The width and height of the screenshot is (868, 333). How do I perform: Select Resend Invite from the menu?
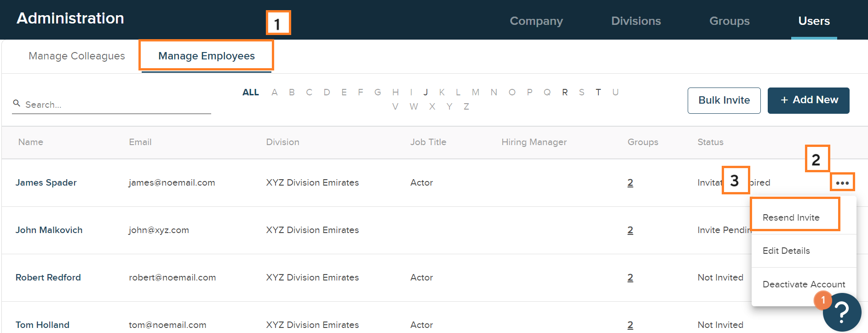pyautogui.click(x=791, y=217)
